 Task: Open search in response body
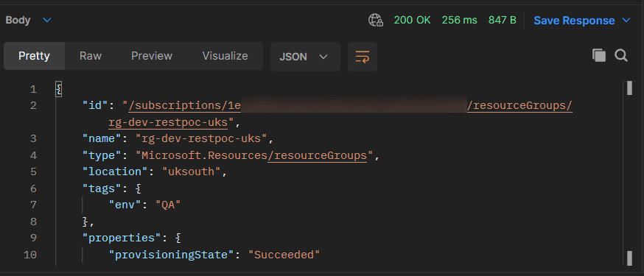click(x=621, y=55)
